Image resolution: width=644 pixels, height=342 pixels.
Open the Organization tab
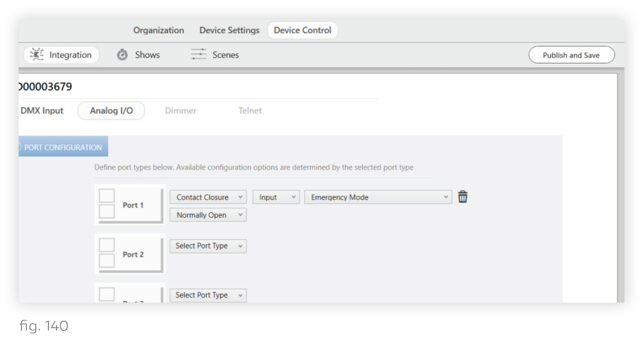[x=159, y=30]
